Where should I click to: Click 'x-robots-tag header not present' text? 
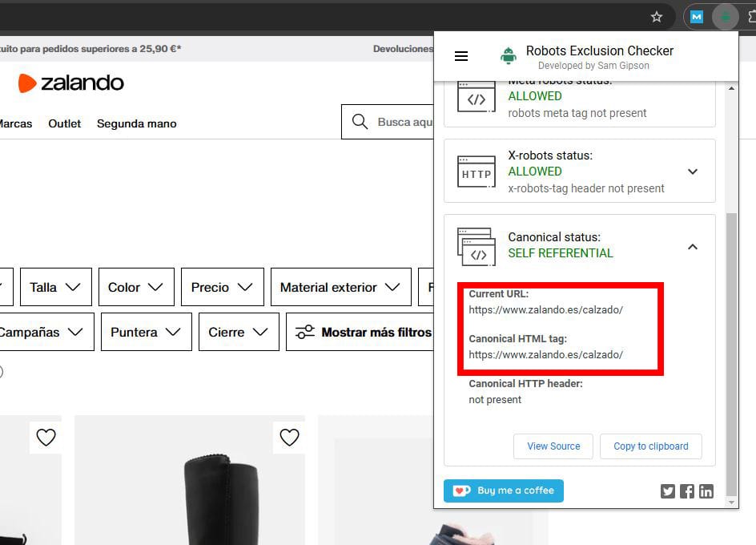pos(585,188)
